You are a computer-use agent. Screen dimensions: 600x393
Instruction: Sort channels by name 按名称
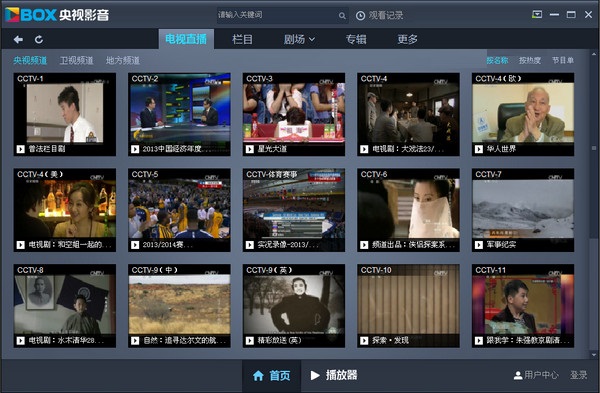click(x=497, y=60)
